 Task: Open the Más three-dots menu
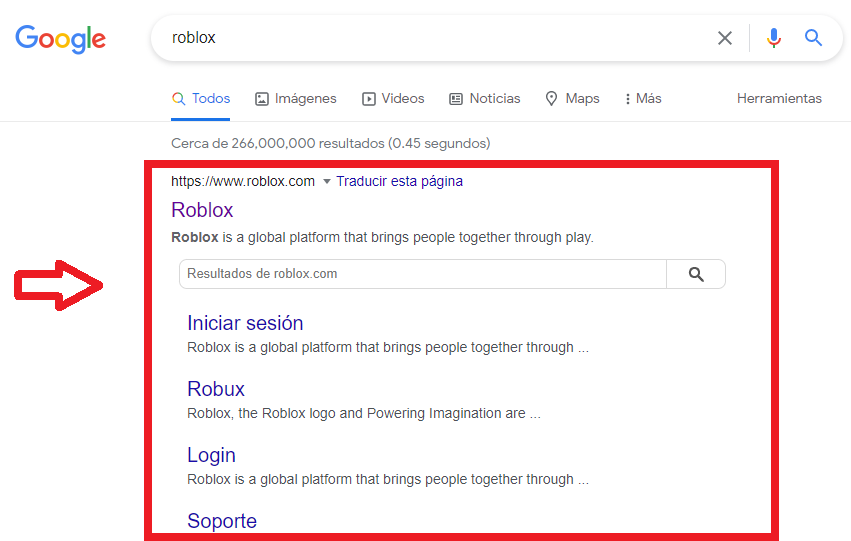[x=644, y=98]
